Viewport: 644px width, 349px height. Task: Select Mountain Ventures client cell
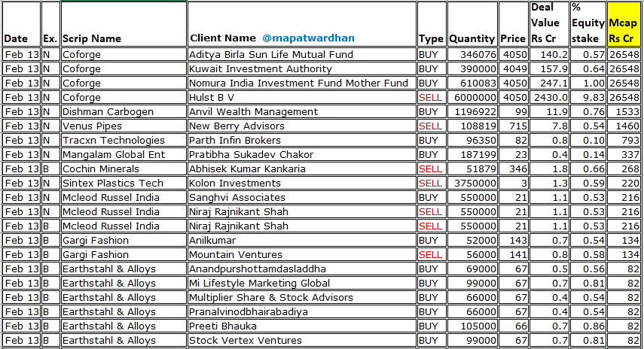[x=302, y=255]
